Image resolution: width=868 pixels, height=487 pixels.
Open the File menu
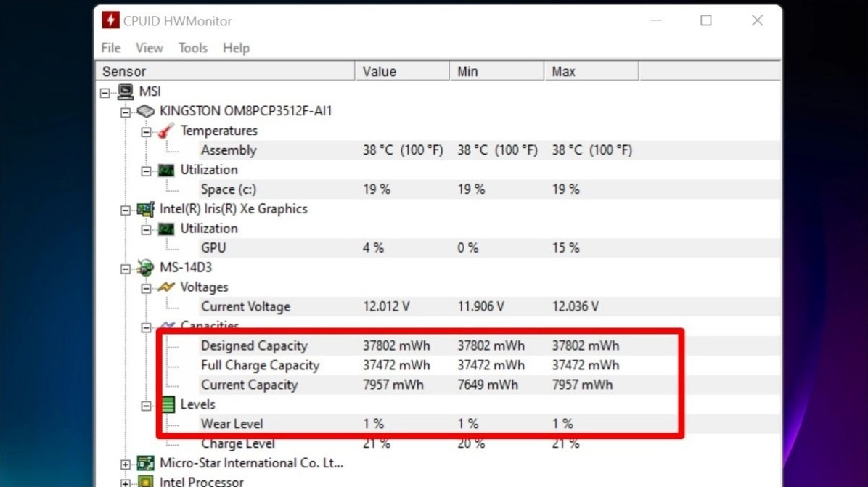(110, 48)
